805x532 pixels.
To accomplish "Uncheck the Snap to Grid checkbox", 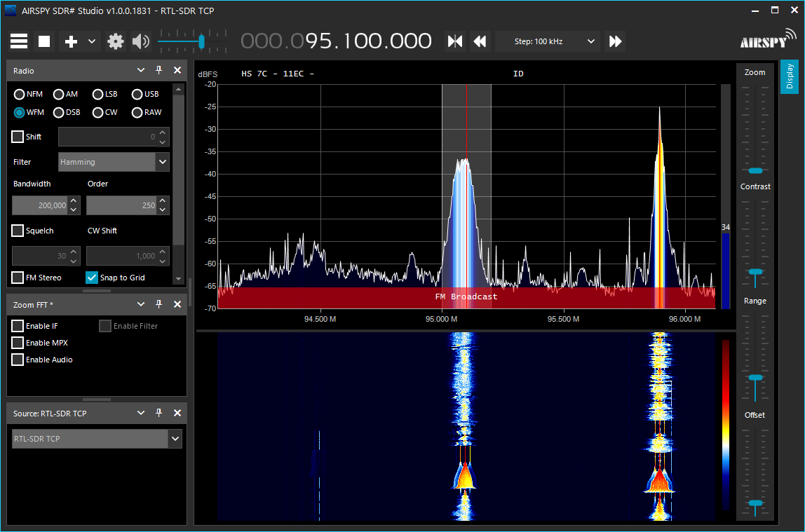I will coord(92,278).
